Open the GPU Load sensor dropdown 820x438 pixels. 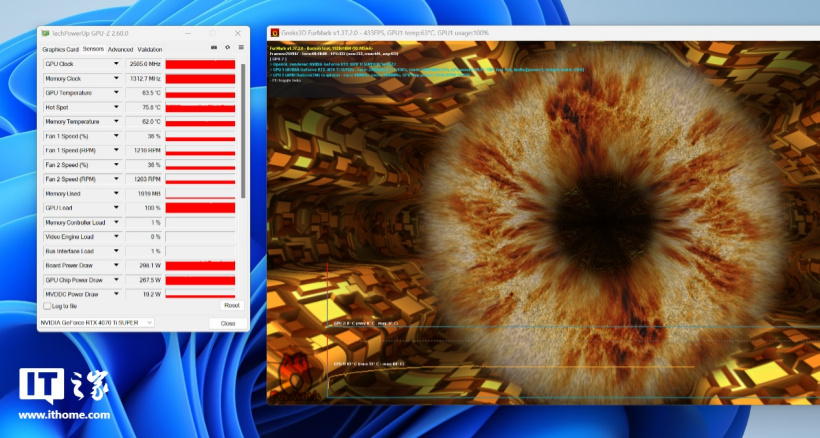[116, 208]
